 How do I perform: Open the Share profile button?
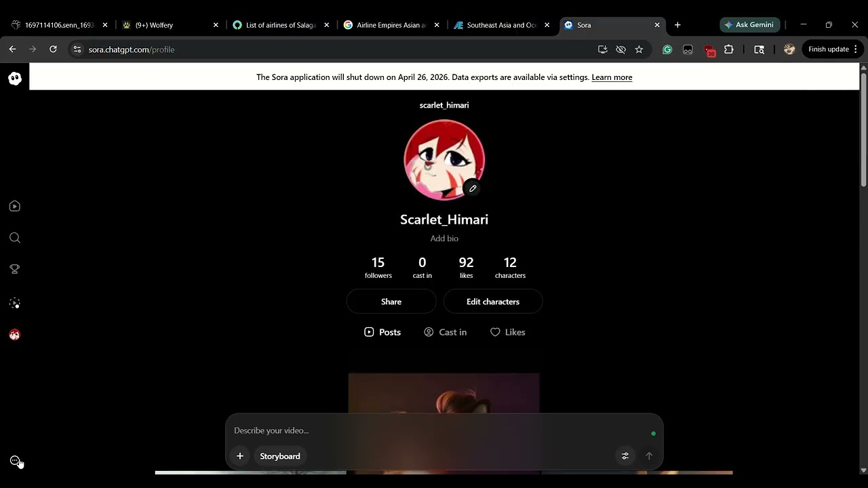click(391, 302)
